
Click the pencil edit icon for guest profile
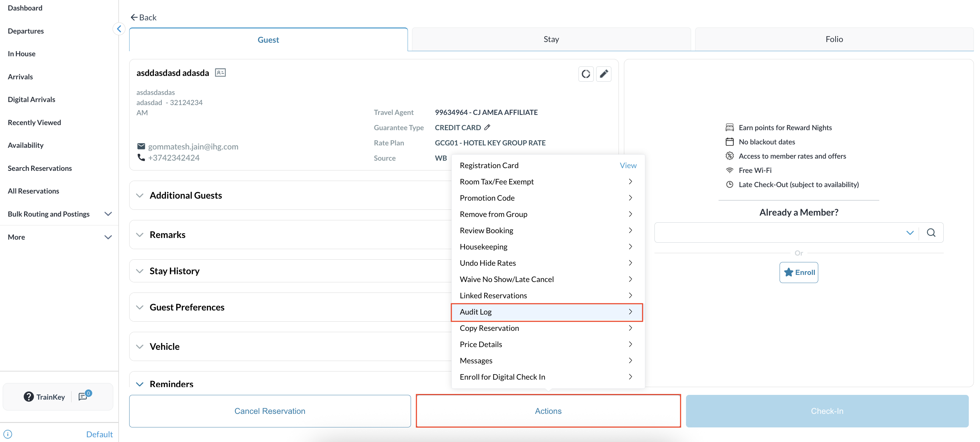point(603,74)
